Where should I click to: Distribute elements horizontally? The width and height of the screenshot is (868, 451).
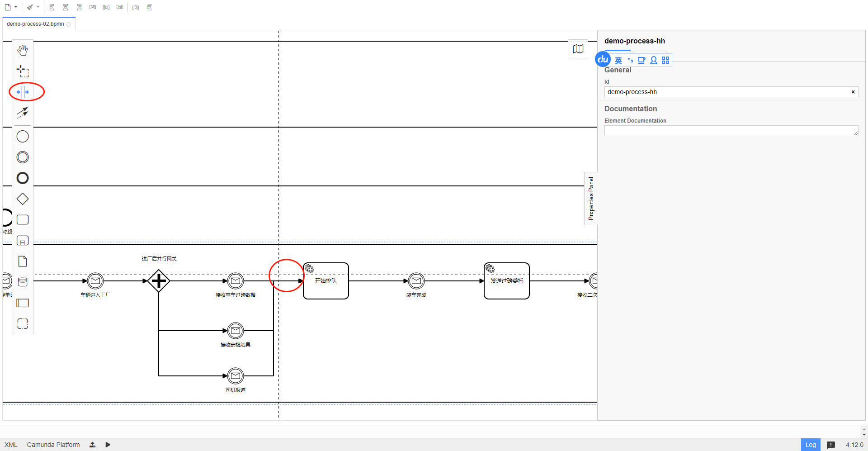(x=136, y=7)
